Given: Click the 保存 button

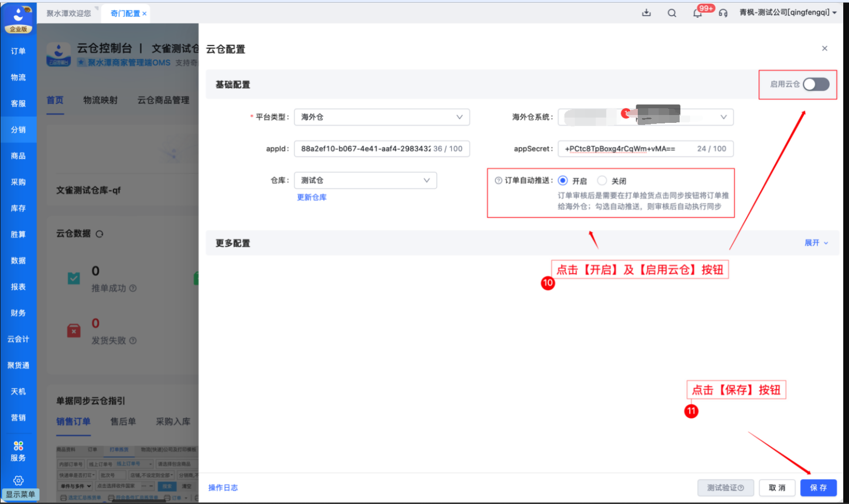Looking at the screenshot, I should click(818, 488).
